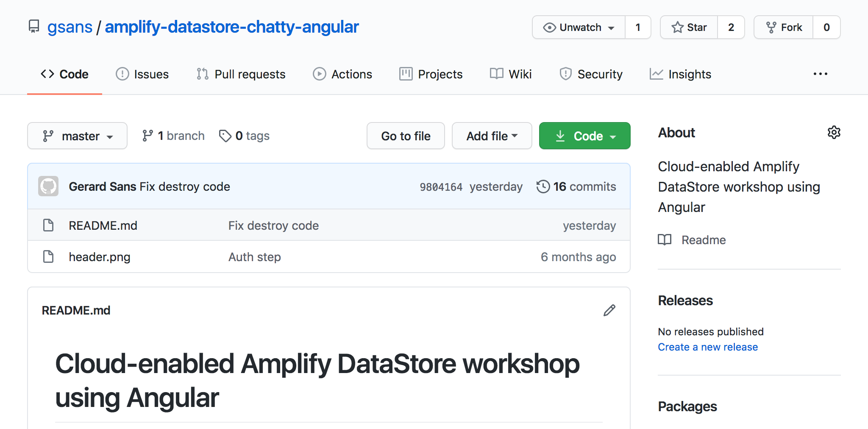Click the repository book icon beside gsans
868x429 pixels.
pos(34,26)
